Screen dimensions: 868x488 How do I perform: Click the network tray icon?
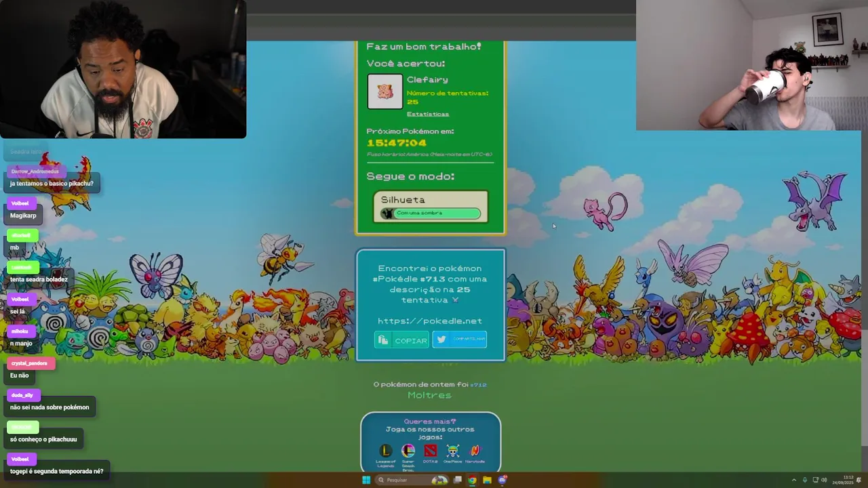pyautogui.click(x=815, y=480)
